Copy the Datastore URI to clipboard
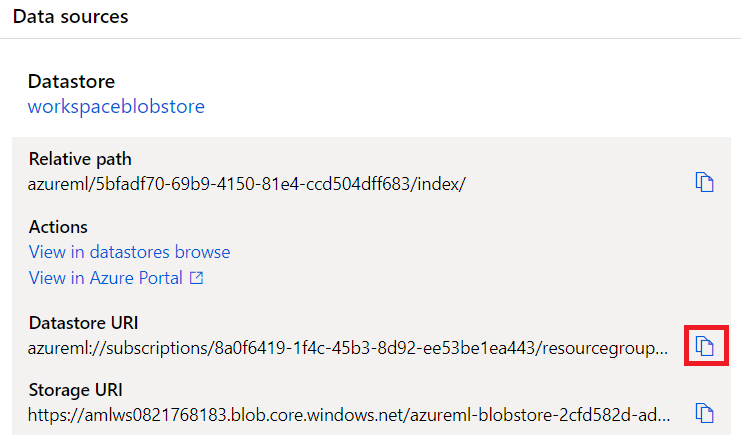Screen dimensions: 741x442 (704, 346)
